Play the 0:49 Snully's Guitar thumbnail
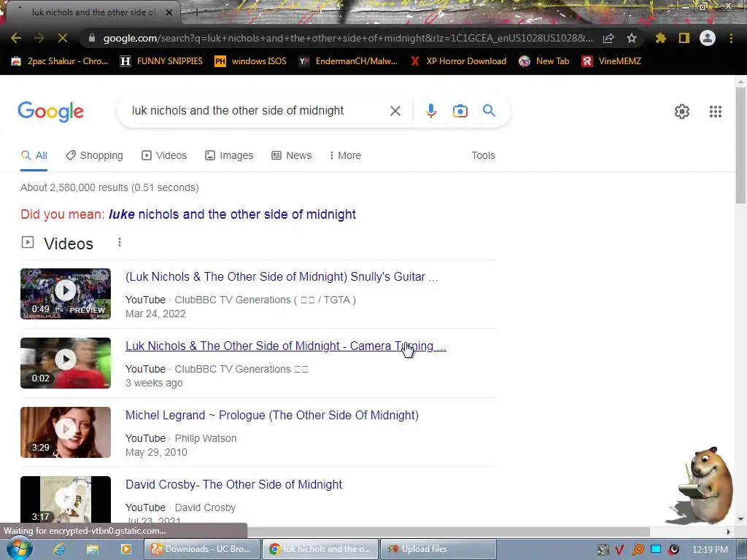The image size is (747, 560). point(66,294)
